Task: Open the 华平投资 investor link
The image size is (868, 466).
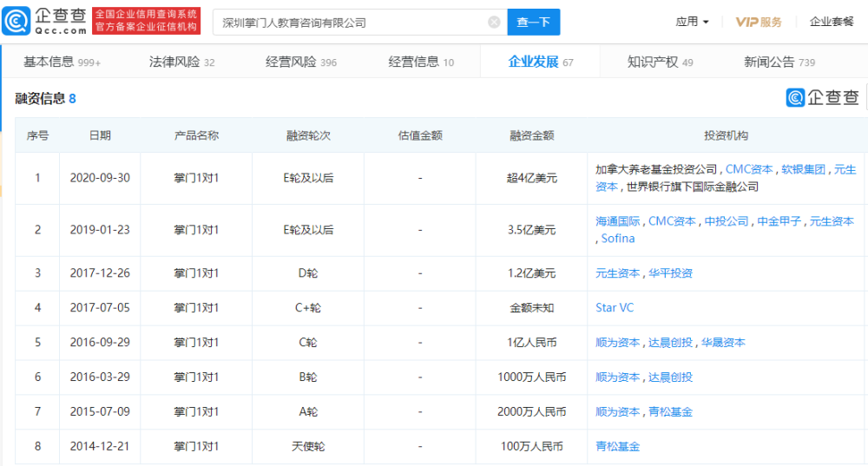Action: pos(671,273)
